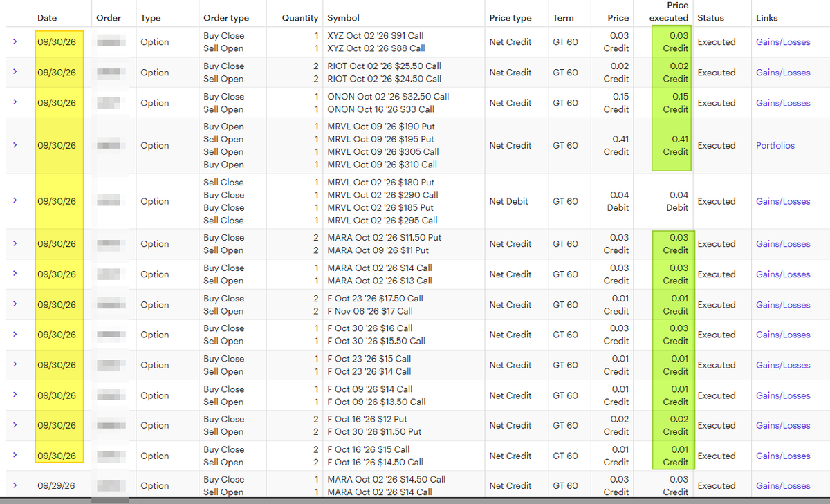
Task: Click the Order column header
Action: [109, 18]
